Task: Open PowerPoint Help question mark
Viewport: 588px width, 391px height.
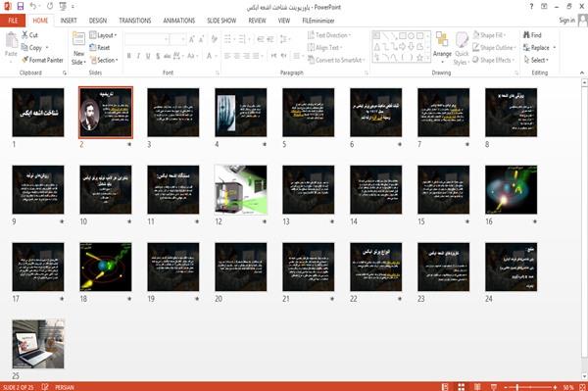Action: [531, 7]
